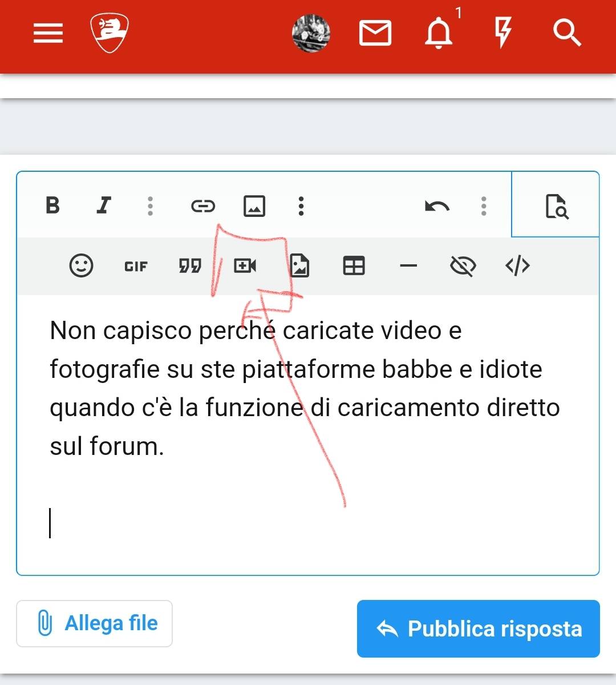Viewport: 616px width, 685px height.
Task: Expand the dark three-dot insert options
Action: pos(301,205)
